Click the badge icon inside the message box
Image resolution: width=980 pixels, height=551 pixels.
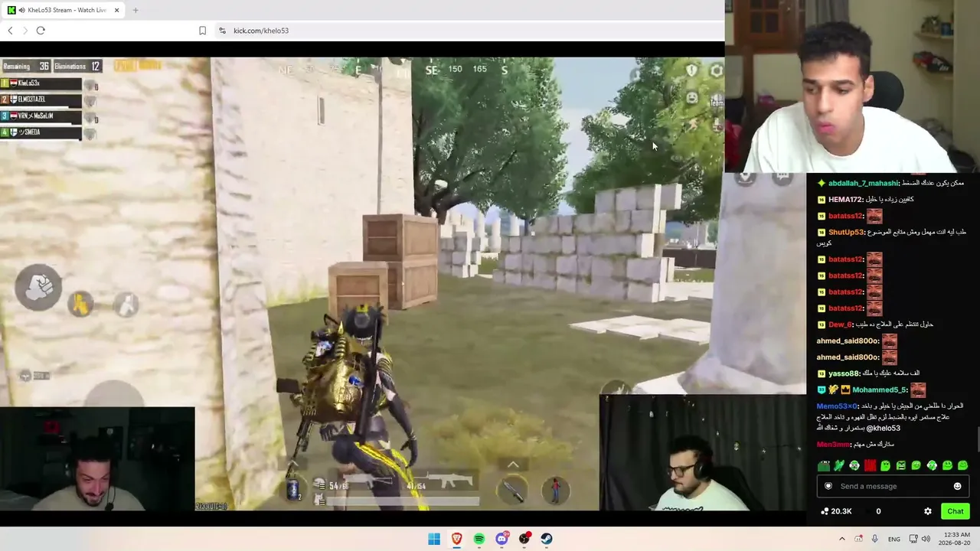[x=828, y=487]
